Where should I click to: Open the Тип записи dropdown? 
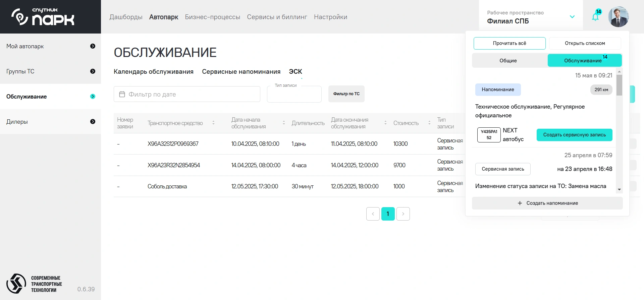coord(294,95)
